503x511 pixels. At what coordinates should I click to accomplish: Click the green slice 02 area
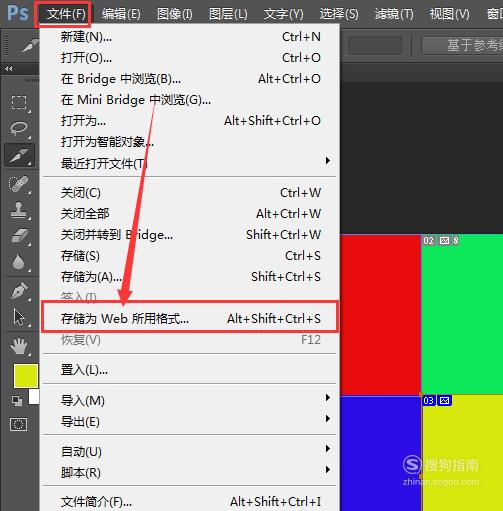462,315
